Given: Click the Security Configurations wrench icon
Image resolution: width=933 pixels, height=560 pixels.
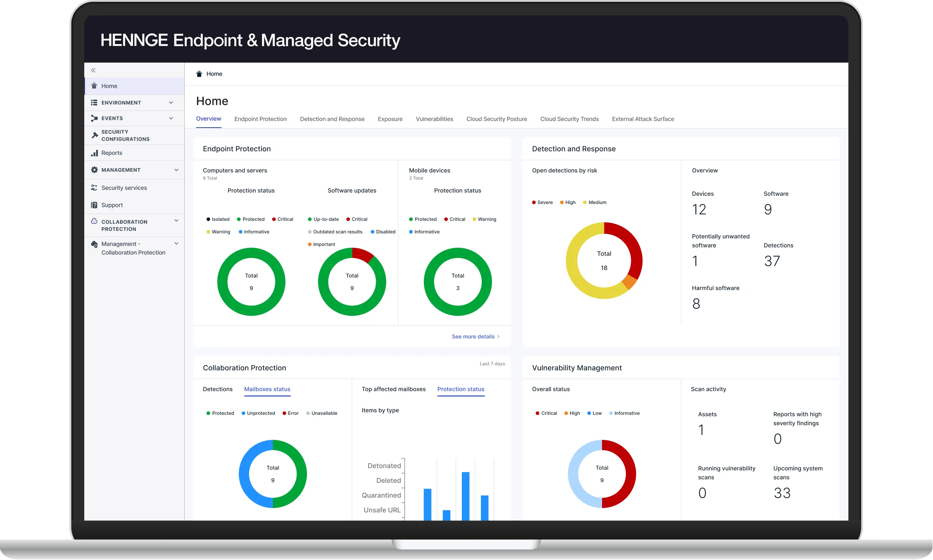Looking at the screenshot, I should click(x=95, y=135).
